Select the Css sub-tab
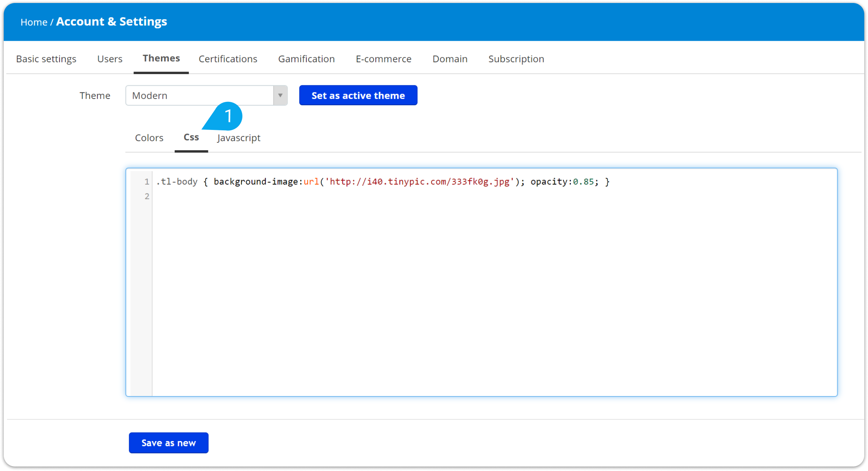Image resolution: width=868 pixels, height=471 pixels. pyautogui.click(x=191, y=137)
